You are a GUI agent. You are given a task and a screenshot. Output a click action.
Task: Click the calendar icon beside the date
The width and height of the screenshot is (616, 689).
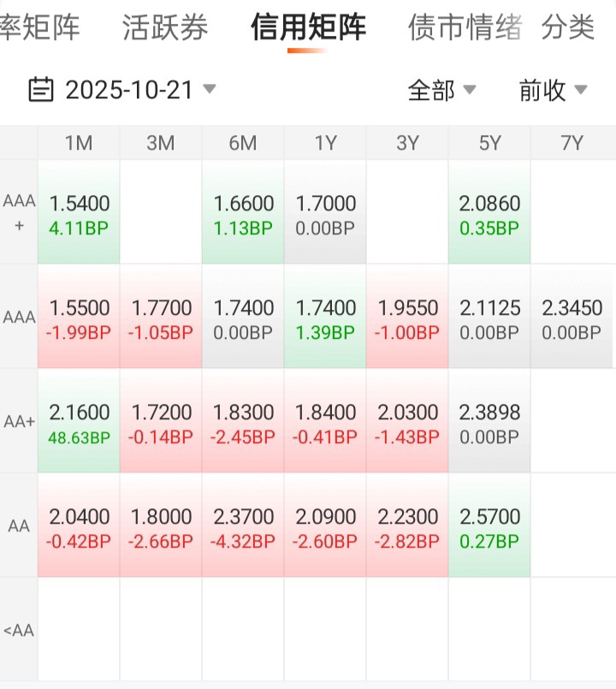point(41,89)
